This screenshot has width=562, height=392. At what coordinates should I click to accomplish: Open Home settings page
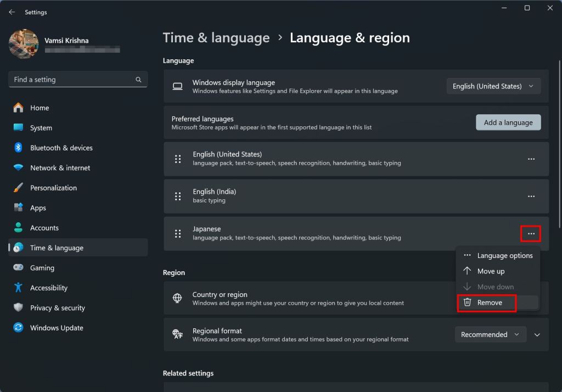point(78,108)
